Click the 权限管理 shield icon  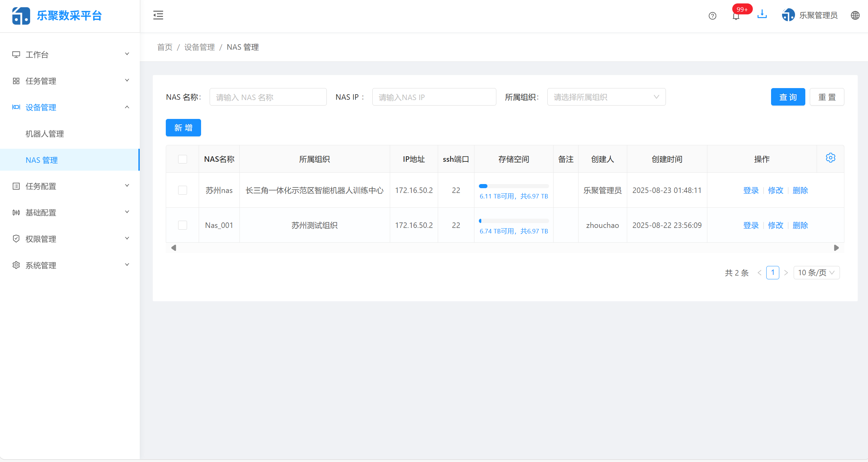pos(16,239)
